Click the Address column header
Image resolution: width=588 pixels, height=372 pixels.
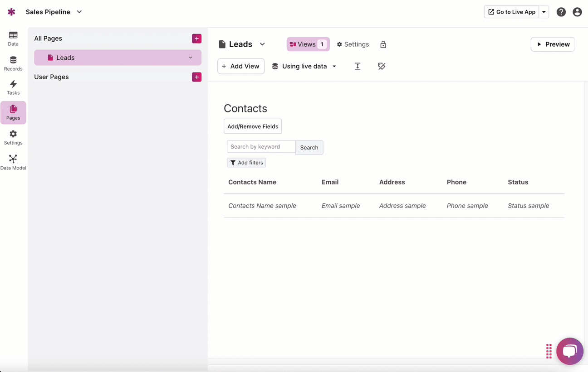[x=392, y=182]
